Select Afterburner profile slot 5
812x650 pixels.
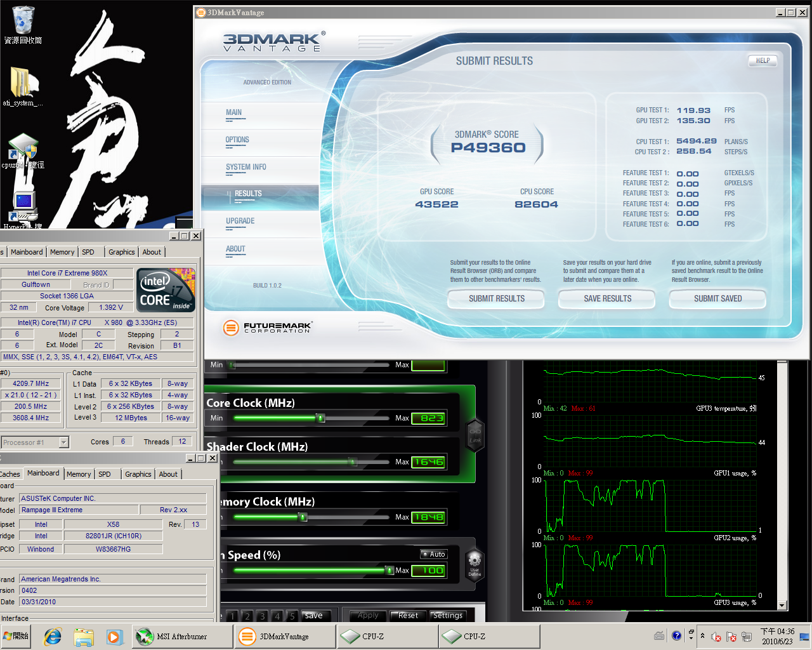click(292, 616)
